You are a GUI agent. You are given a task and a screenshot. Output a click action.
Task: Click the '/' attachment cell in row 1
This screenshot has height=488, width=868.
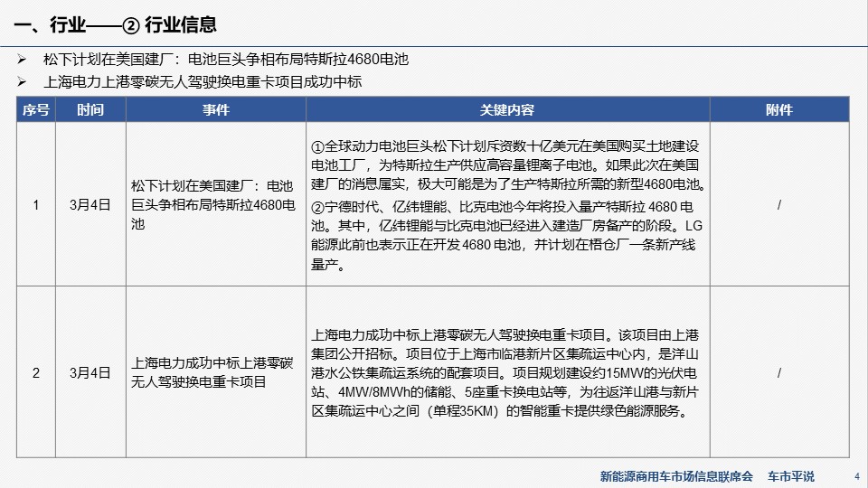pos(779,205)
